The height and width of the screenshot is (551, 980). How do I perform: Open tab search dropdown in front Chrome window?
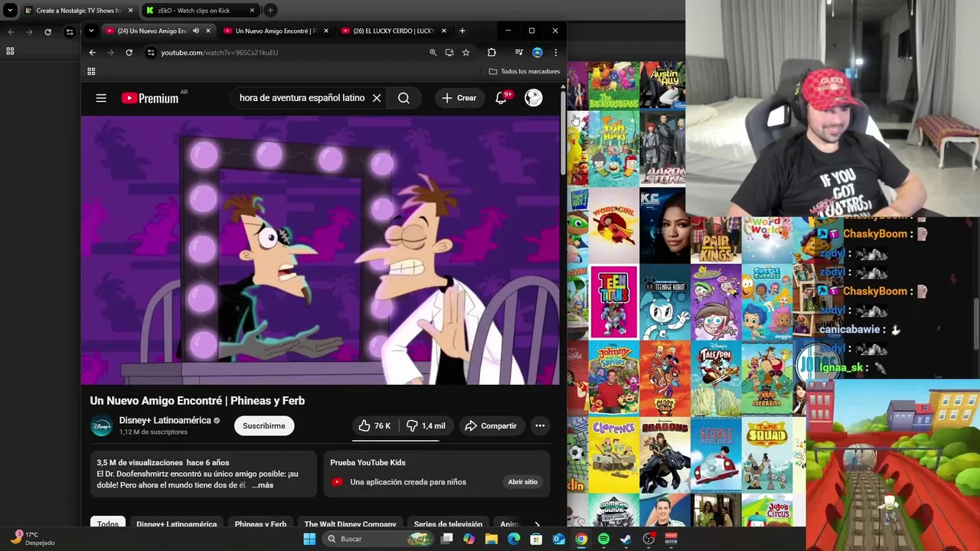click(x=91, y=31)
